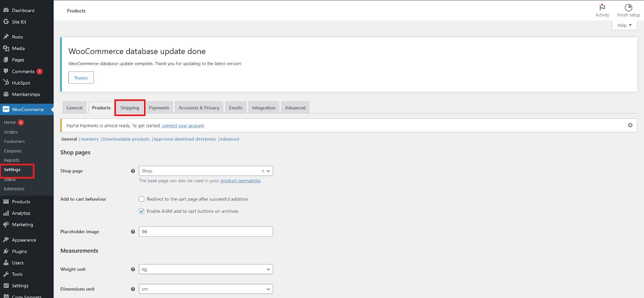Click the Comments speech bubble icon
This screenshot has height=298, width=644.
coord(6,71)
